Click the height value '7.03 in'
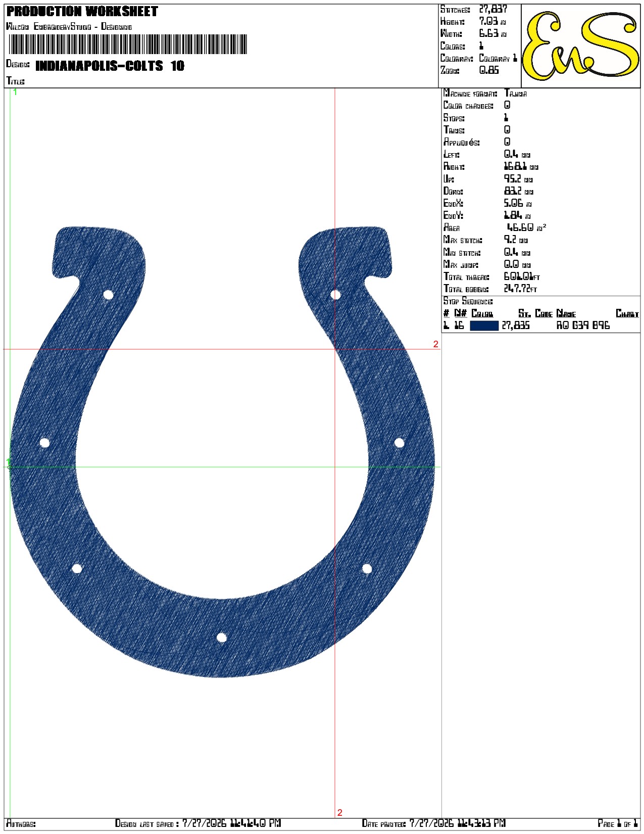This screenshot has width=644, height=834. [x=492, y=21]
